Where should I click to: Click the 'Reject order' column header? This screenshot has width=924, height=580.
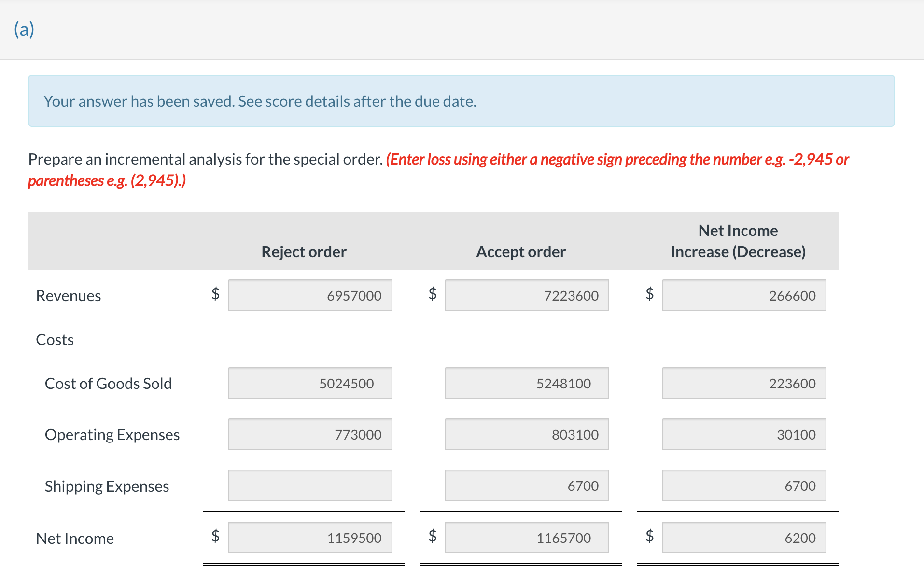pyautogui.click(x=304, y=252)
